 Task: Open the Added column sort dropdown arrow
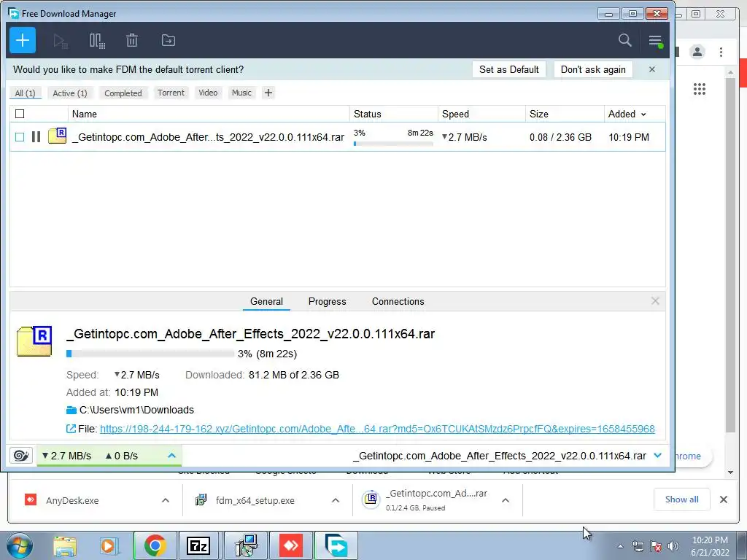[x=643, y=114]
